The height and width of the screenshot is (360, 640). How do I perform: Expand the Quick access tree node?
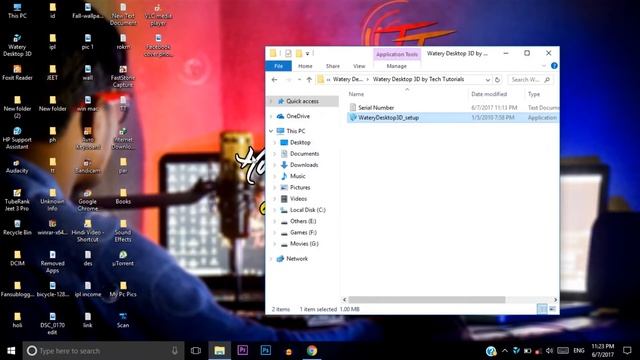(x=271, y=101)
